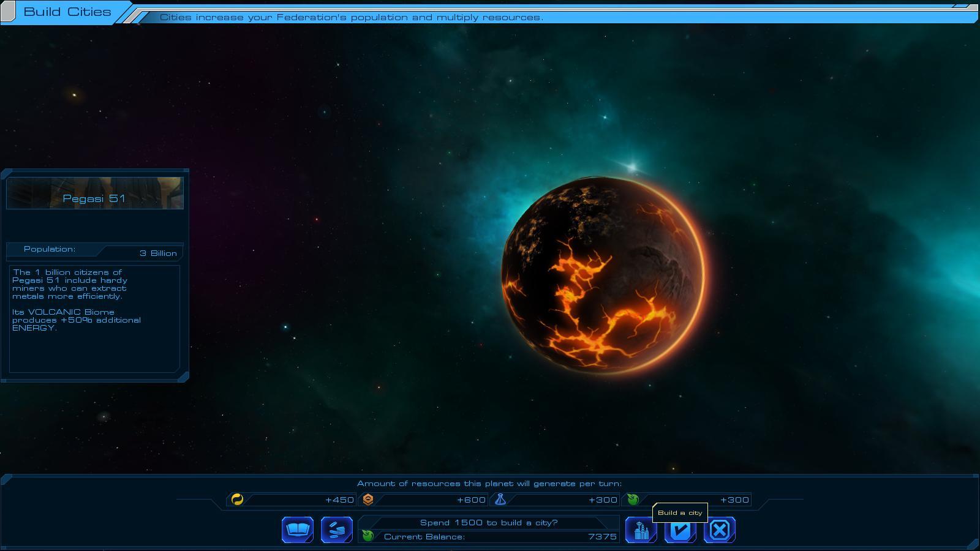Click the stacked coins icon button
980x551 pixels.
click(x=336, y=530)
